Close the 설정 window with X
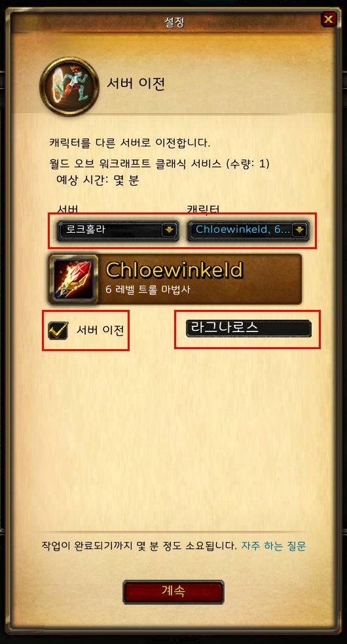347x644 pixels. 329,20
